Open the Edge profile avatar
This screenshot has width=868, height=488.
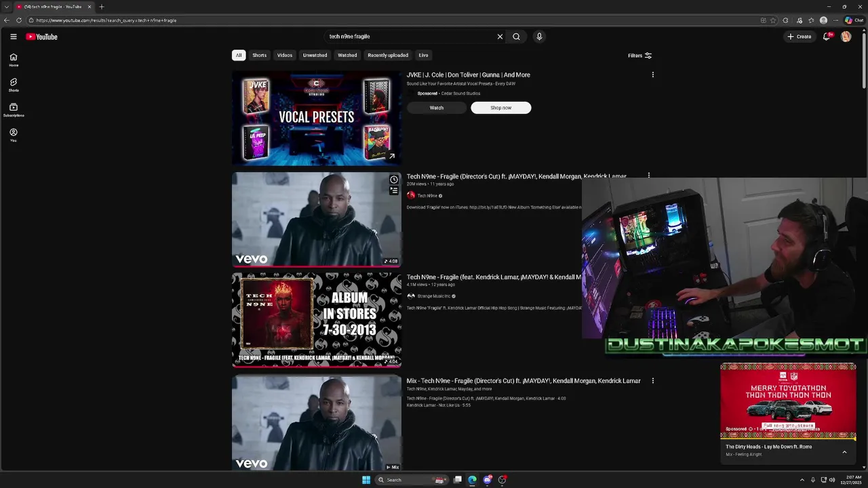click(x=823, y=20)
